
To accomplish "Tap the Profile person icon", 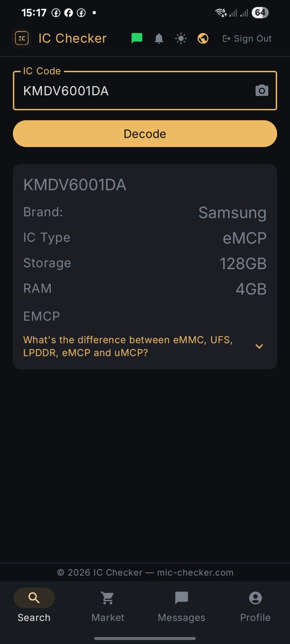I will (x=255, y=598).
